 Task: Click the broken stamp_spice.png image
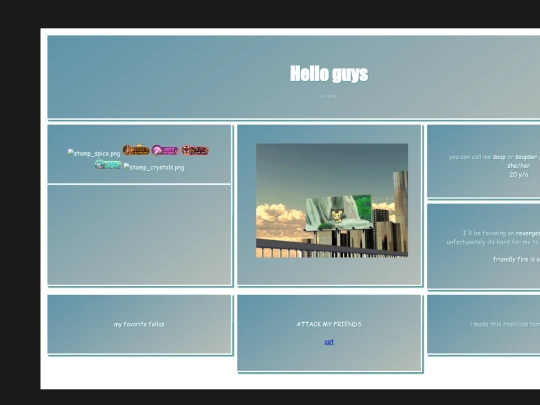click(94, 153)
